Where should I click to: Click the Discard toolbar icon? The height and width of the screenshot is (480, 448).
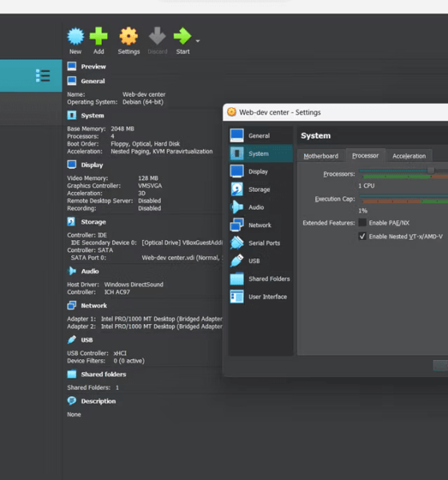[x=158, y=36]
